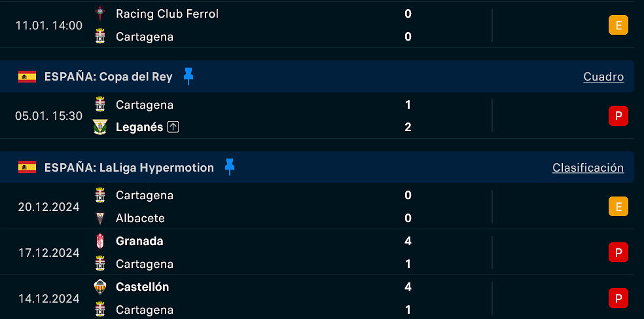Unpin the Copa del Rey competition
Screen dimensions: 644x319
point(188,76)
